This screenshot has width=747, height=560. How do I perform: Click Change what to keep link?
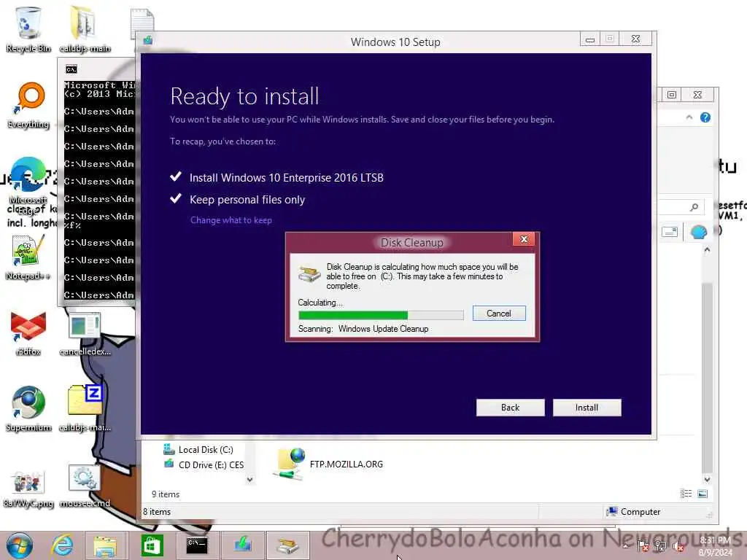point(231,220)
